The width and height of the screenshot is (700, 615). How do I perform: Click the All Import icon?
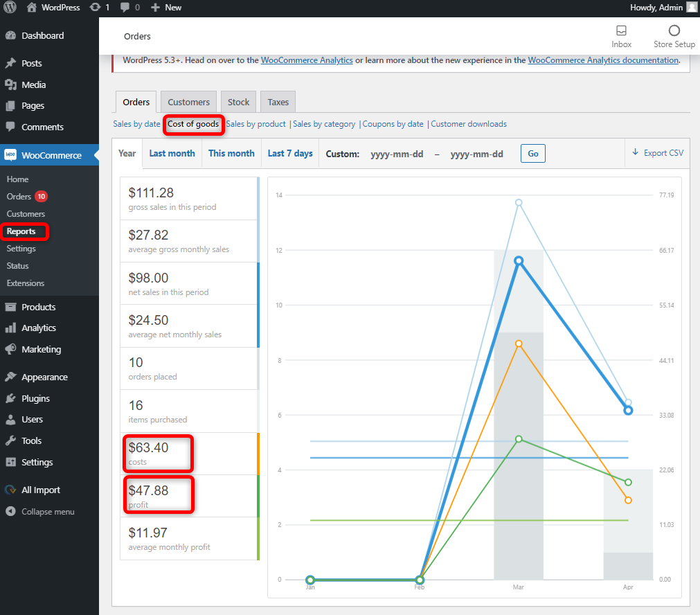tap(10, 490)
